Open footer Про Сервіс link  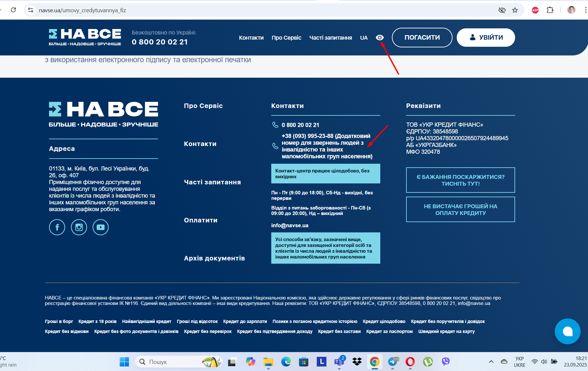203,106
